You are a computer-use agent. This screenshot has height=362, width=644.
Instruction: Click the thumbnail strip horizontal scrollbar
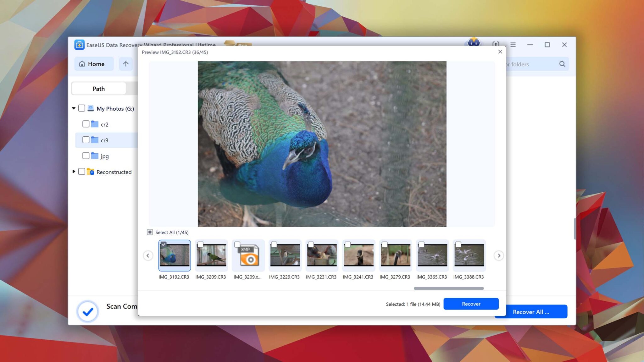click(448, 288)
